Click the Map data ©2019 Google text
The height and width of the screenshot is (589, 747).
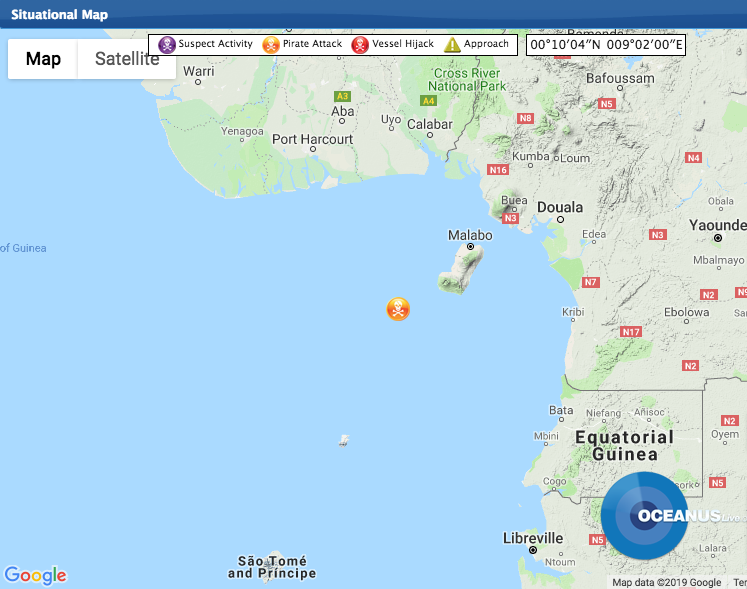click(666, 582)
